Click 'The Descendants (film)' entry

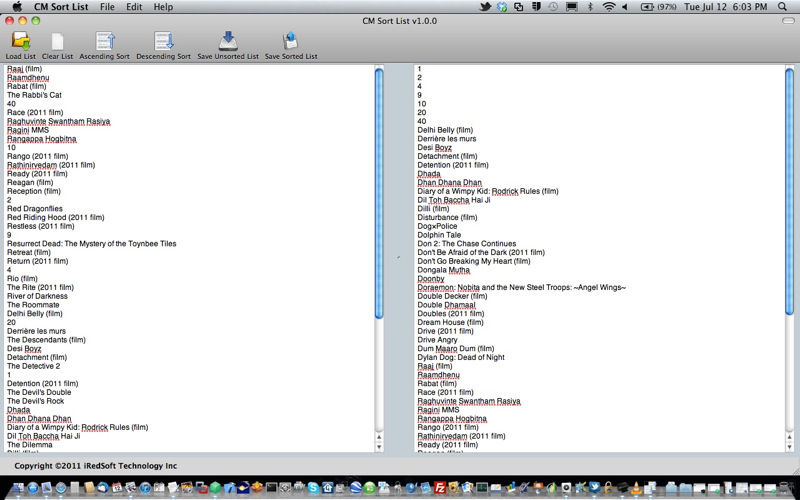[46, 340]
